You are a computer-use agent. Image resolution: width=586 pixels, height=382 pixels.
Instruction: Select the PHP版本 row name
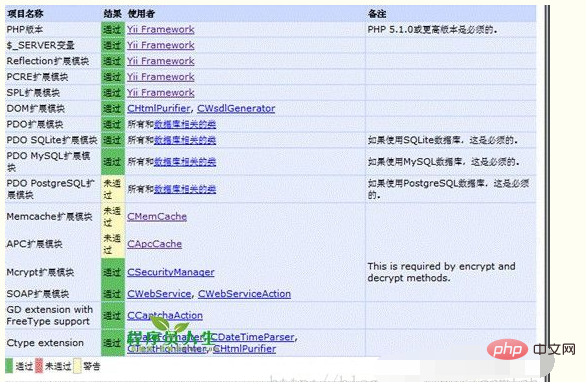pyautogui.click(x=25, y=29)
